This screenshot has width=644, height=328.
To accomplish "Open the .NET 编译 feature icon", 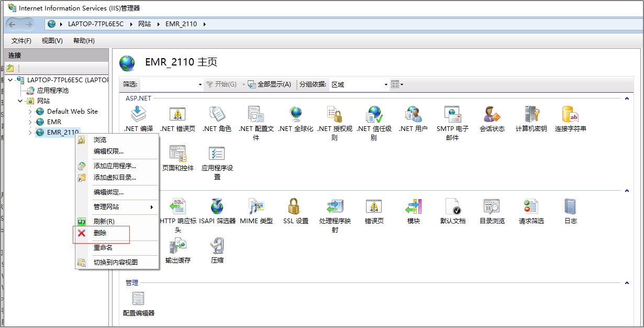I will (x=138, y=114).
